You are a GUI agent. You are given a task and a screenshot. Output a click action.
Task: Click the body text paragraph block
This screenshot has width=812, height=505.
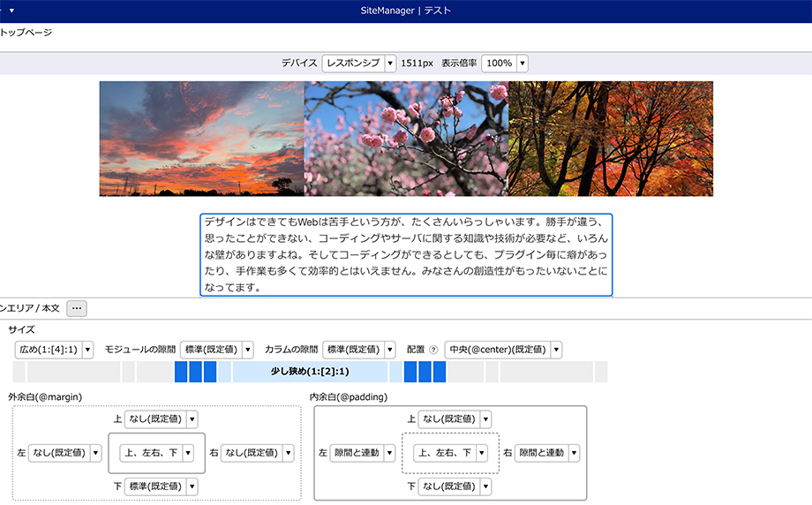(406, 255)
